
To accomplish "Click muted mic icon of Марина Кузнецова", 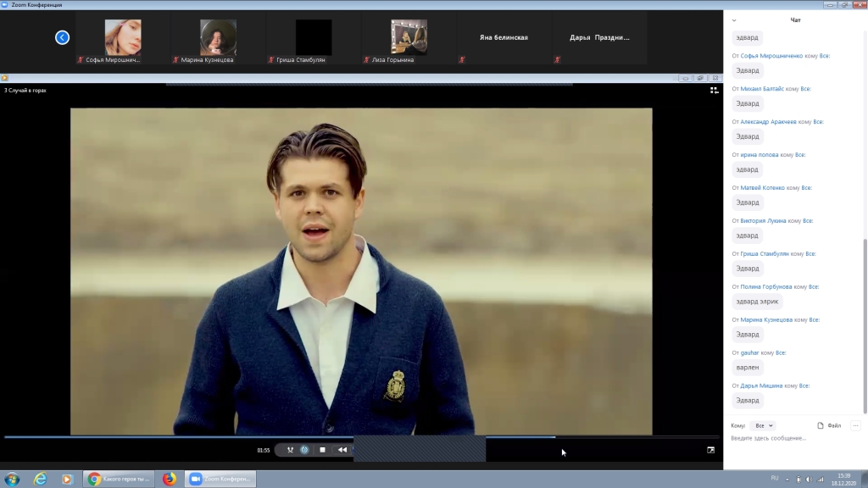I will click(175, 60).
